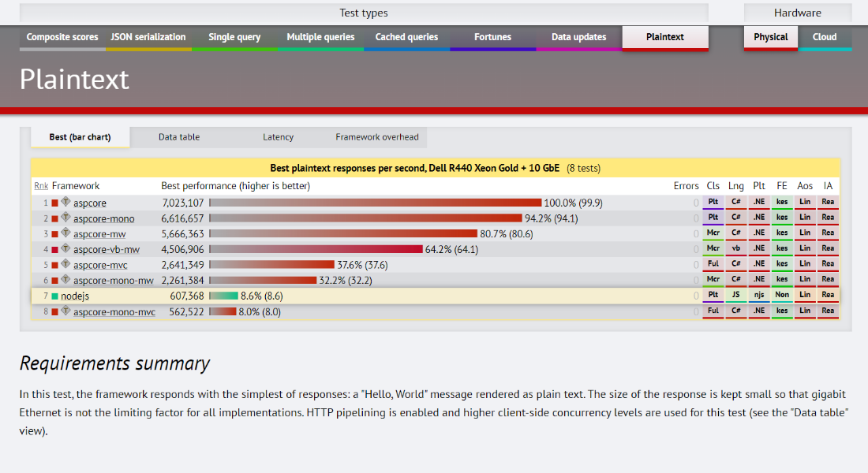The image size is (868, 473).
Task: Click the red color square for aspcore-mono-mvc
Action: [x=54, y=312]
